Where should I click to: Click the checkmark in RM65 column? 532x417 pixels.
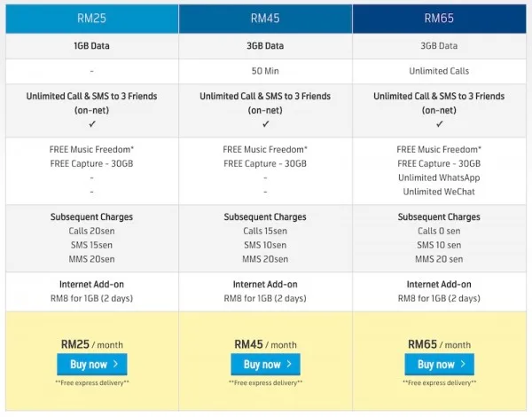pyautogui.click(x=440, y=124)
